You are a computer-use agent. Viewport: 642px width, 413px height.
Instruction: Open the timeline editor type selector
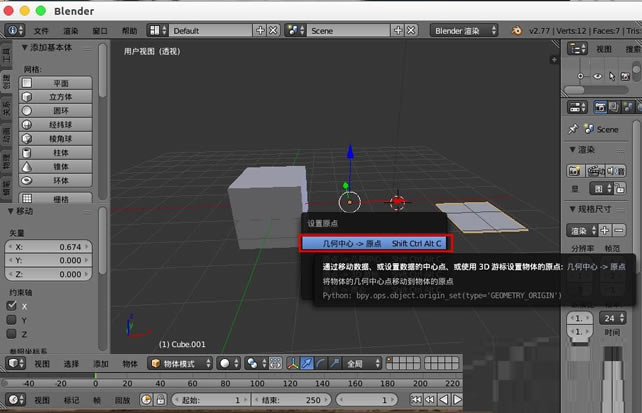[16, 400]
